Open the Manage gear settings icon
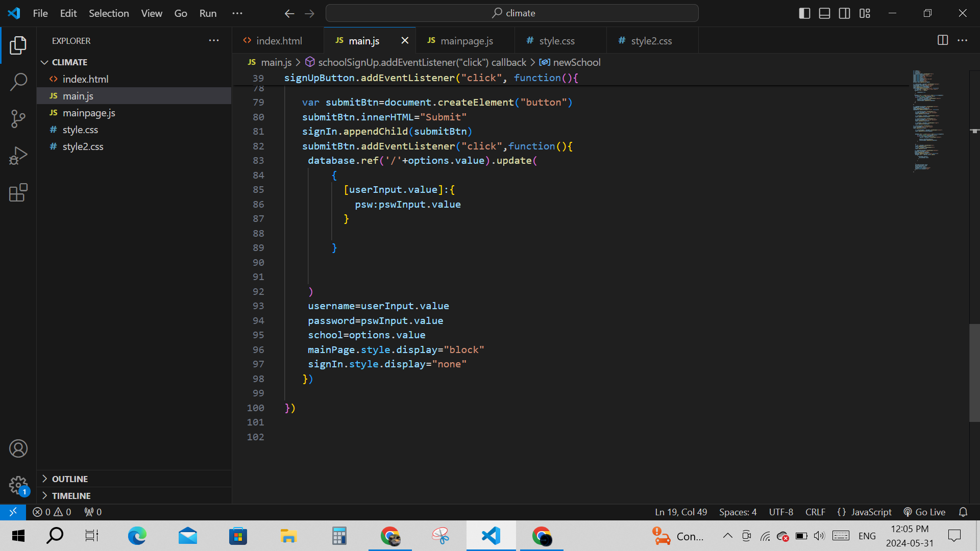 point(18,485)
